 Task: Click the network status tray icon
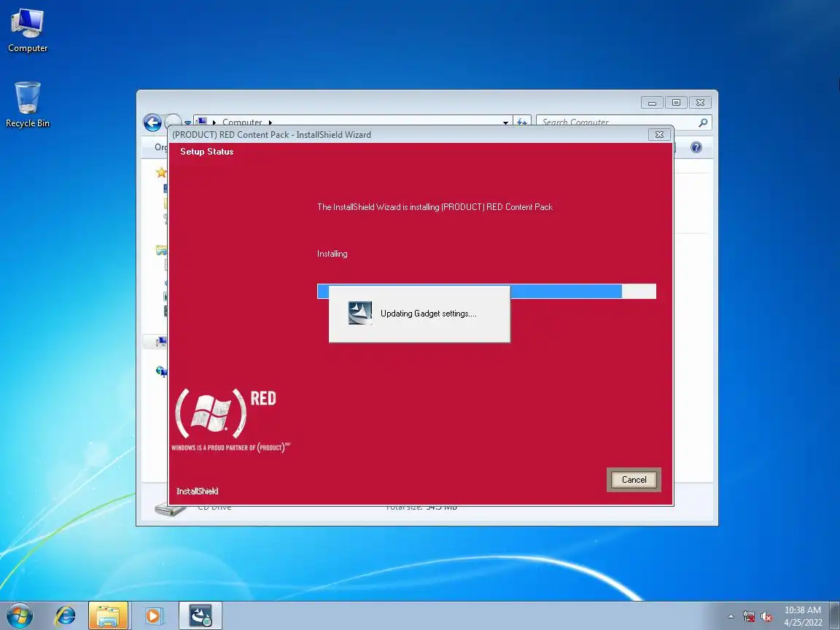[749, 617]
